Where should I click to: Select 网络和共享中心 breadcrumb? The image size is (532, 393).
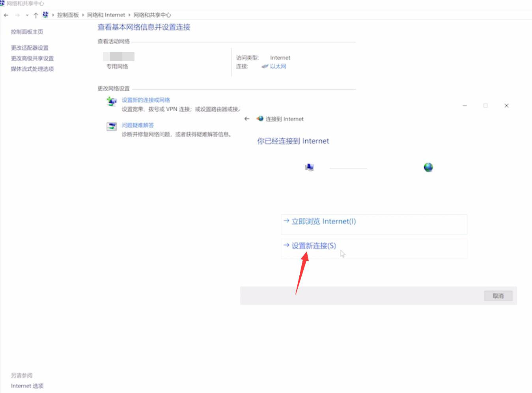pos(152,15)
